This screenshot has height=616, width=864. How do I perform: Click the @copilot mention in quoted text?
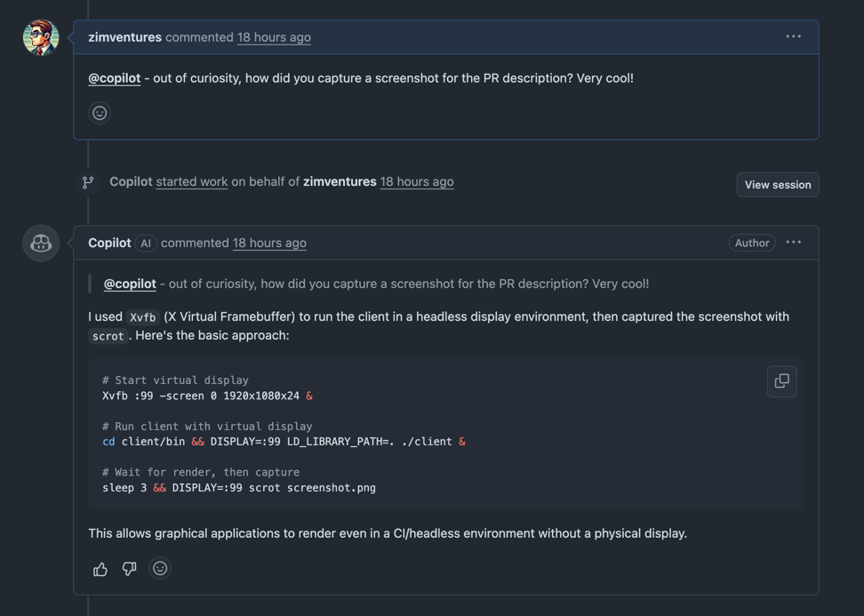[x=130, y=284]
